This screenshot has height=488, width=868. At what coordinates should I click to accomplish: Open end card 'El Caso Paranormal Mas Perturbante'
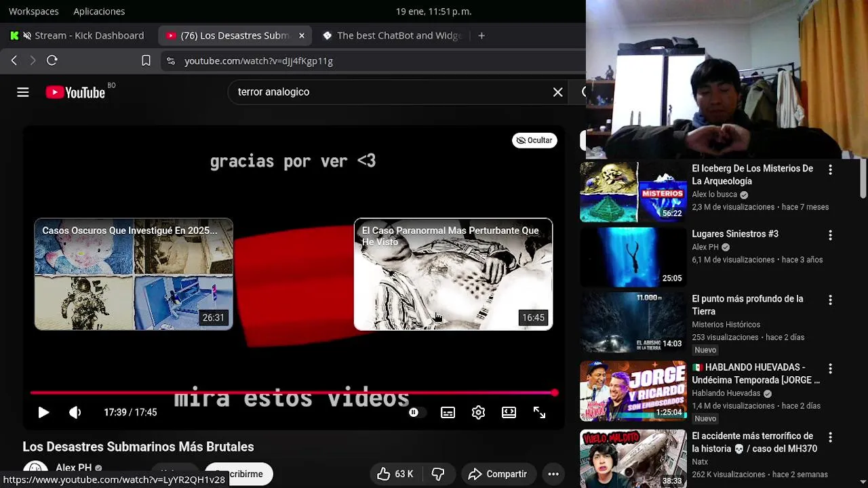coord(453,274)
